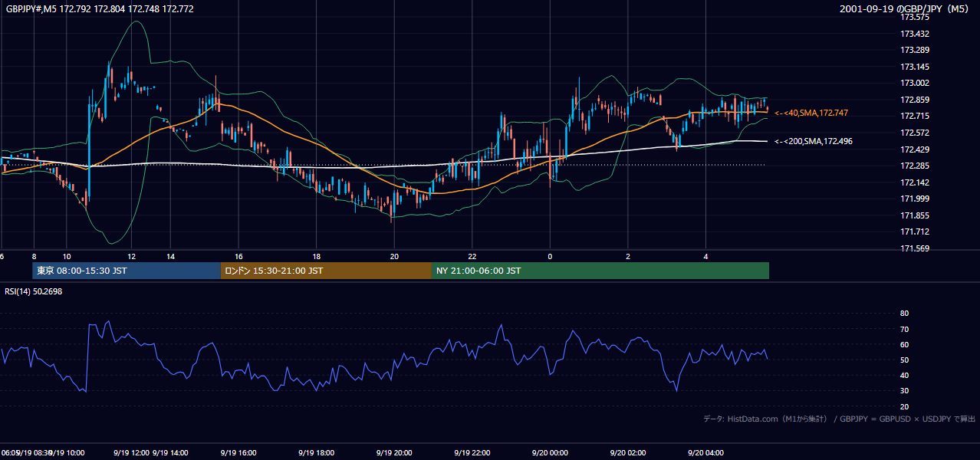980x460 pixels.
Task: Click the 9/19 14:00 date label
Action: click(x=170, y=452)
